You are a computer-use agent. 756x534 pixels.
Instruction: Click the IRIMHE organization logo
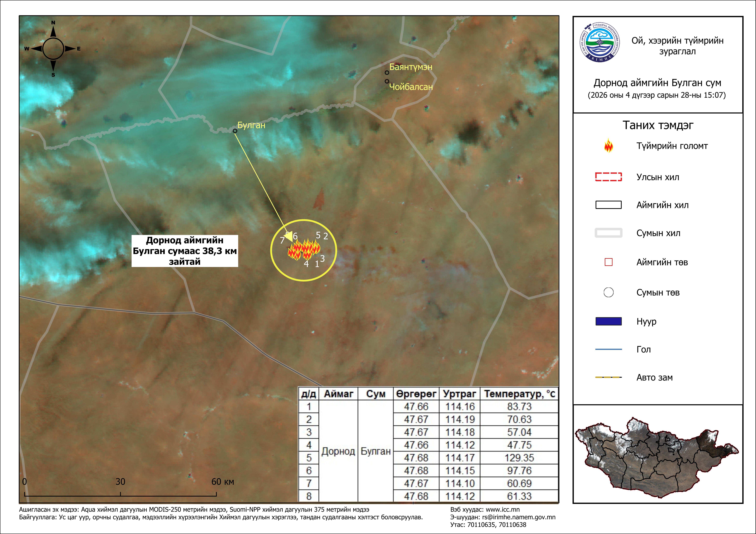pyautogui.click(x=600, y=43)
